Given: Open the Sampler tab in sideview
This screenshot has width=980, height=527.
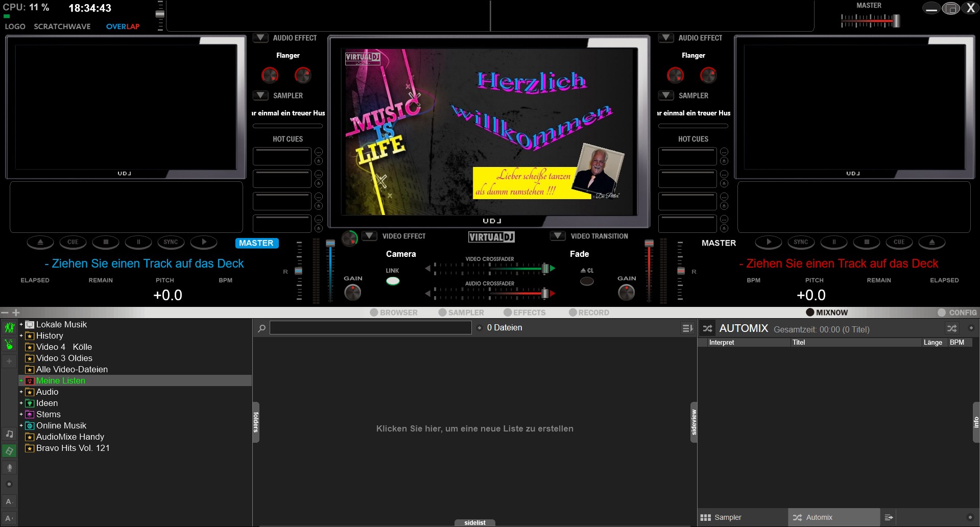Looking at the screenshot, I should click(743, 517).
